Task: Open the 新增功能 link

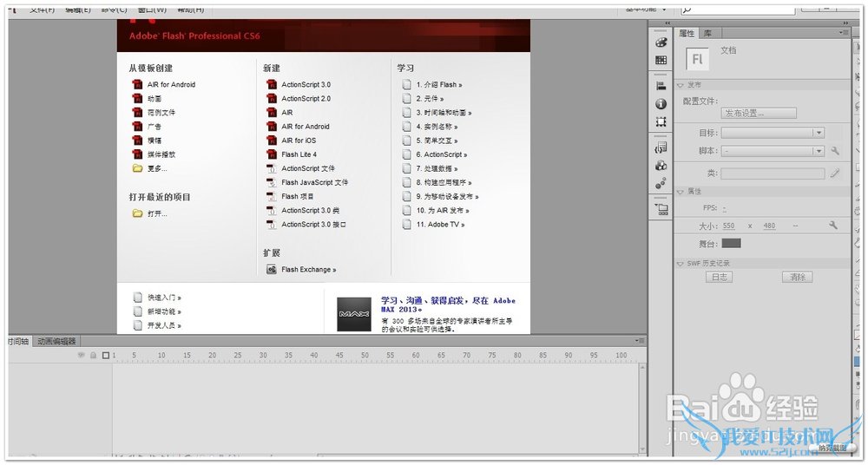Action: (164, 311)
